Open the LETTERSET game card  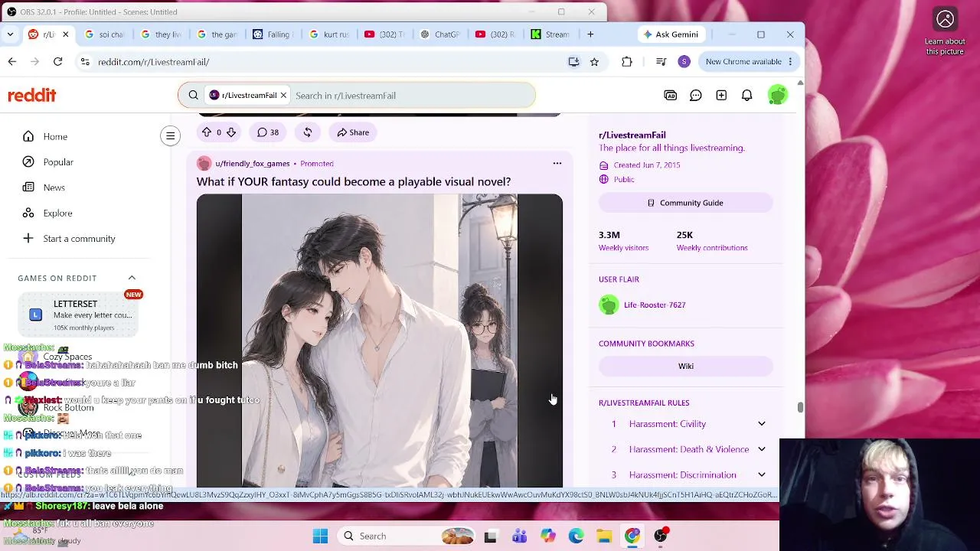(x=77, y=315)
